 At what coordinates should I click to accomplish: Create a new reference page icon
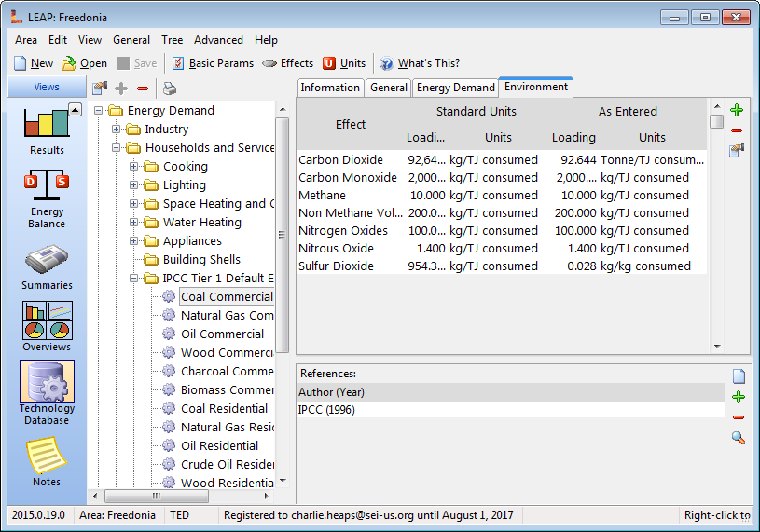coord(739,376)
